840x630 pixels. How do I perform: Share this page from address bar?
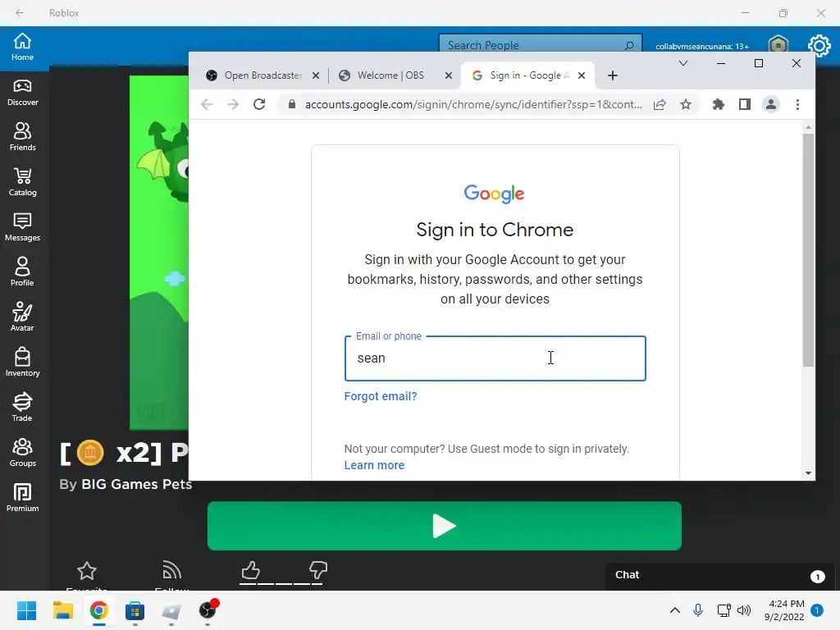660,104
